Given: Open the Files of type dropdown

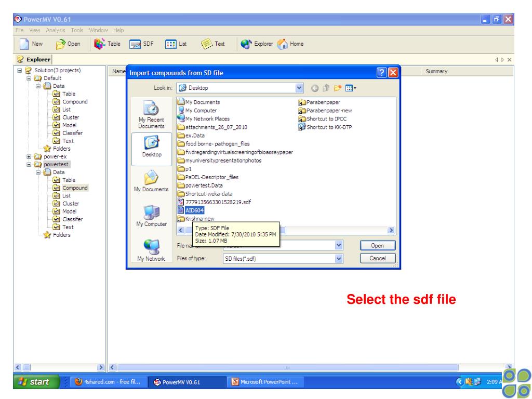Looking at the screenshot, I should tap(339, 259).
